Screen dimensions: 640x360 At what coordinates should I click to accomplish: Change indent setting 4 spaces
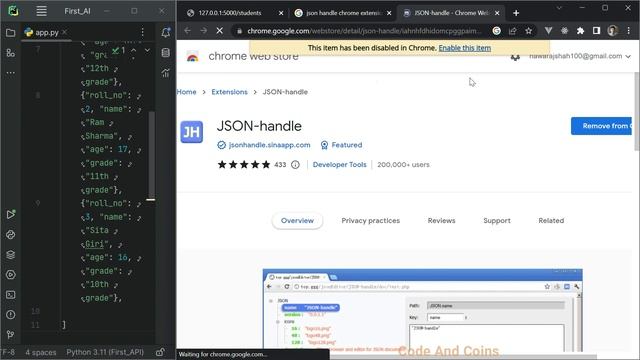pos(41,352)
